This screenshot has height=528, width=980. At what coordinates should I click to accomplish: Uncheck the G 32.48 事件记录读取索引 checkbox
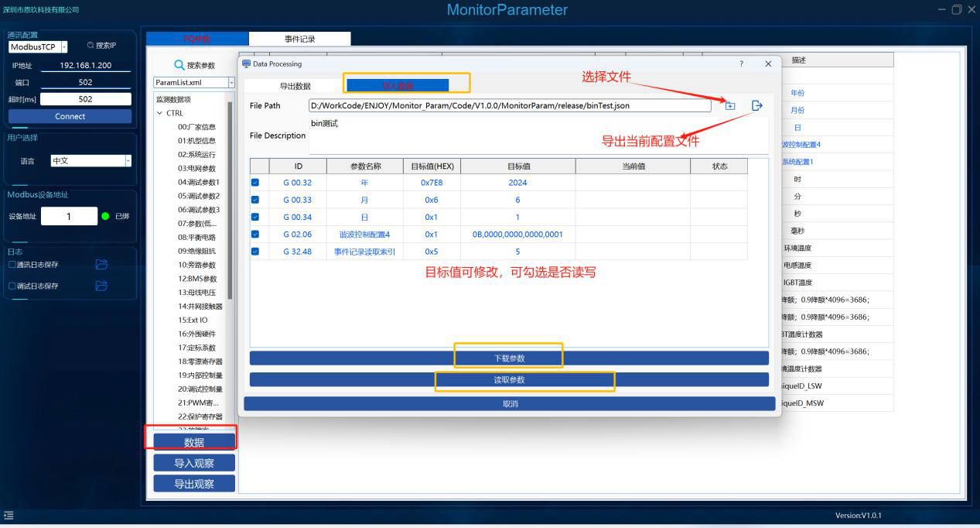pyautogui.click(x=255, y=251)
